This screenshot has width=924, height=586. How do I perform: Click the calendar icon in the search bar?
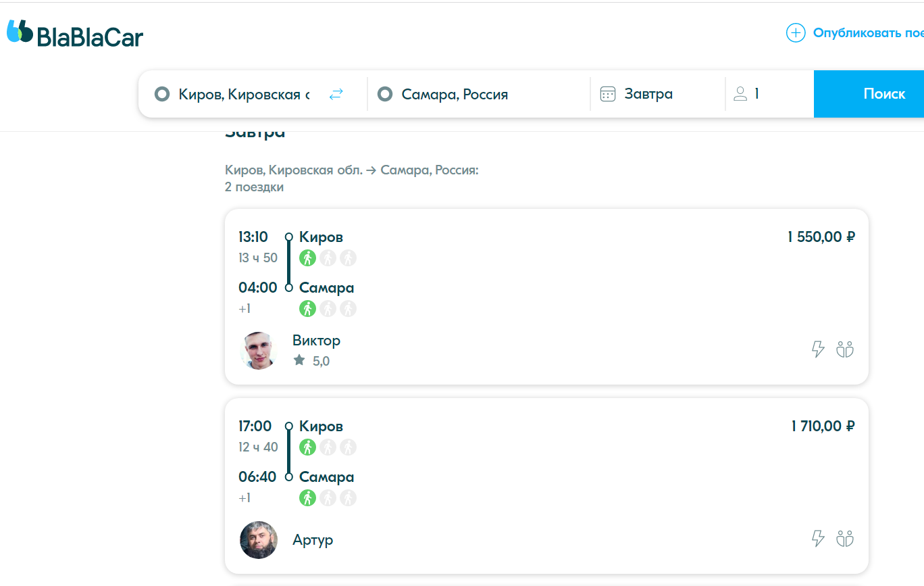[608, 95]
